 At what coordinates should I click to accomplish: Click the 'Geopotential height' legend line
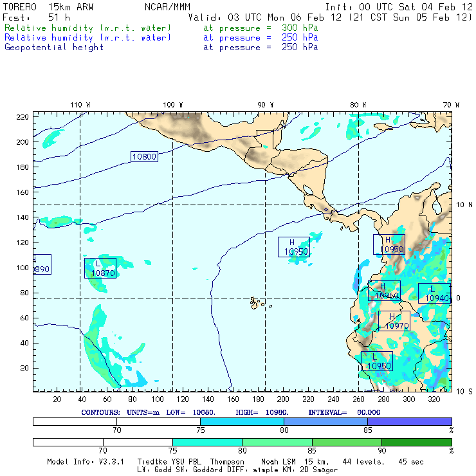pos(161,48)
